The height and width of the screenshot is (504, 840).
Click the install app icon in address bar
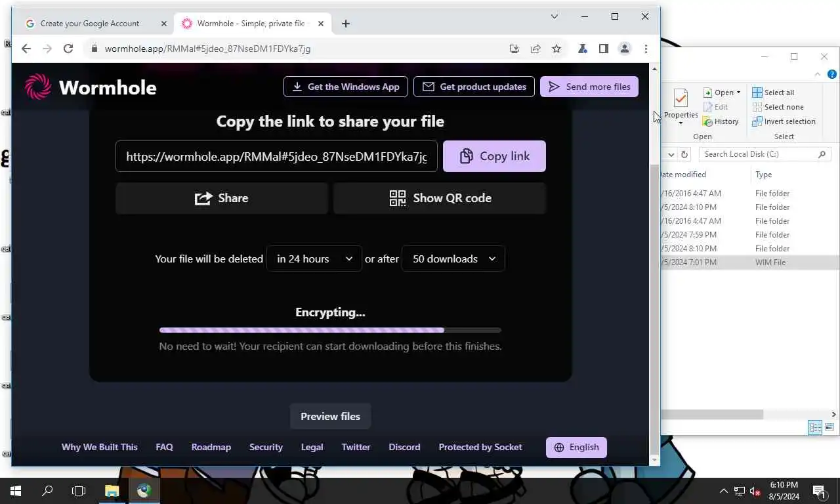coord(514,49)
